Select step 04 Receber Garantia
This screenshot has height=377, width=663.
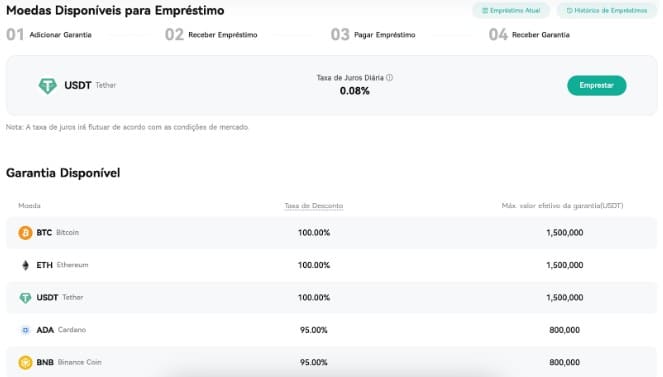pos(529,35)
